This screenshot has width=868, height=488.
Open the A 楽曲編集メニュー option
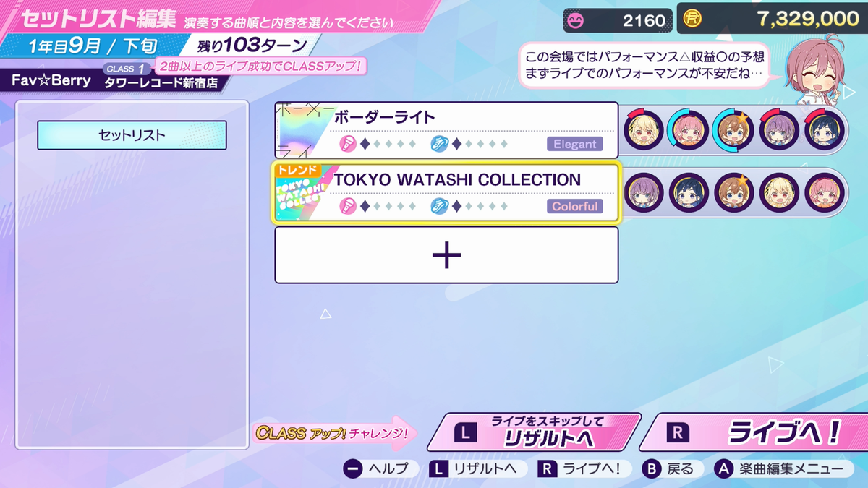pyautogui.click(x=779, y=469)
